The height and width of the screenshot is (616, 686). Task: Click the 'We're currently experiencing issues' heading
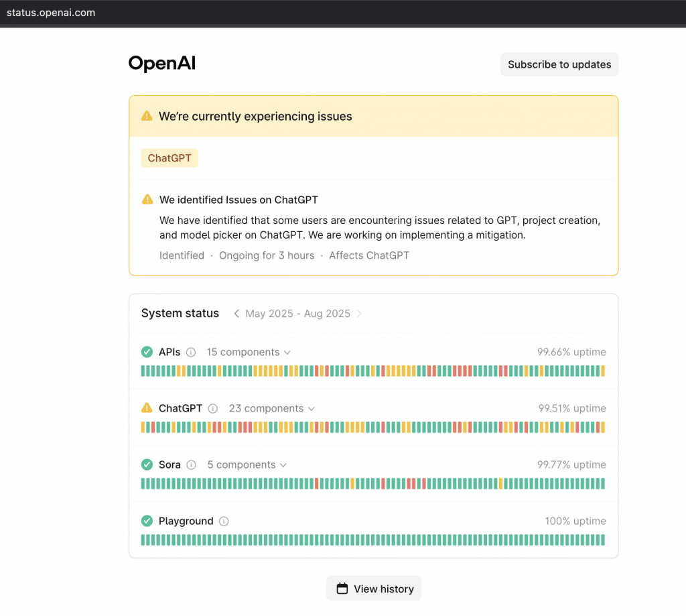(x=255, y=117)
